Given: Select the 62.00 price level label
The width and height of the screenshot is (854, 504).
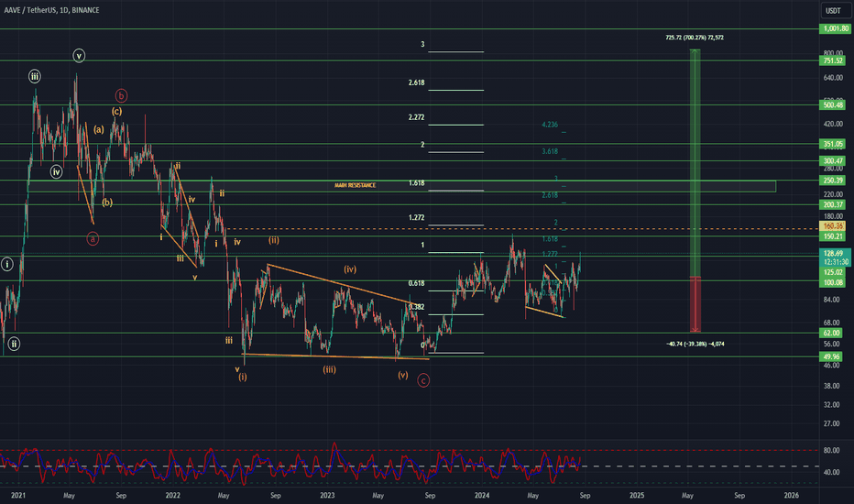Looking at the screenshot, I should [832, 333].
